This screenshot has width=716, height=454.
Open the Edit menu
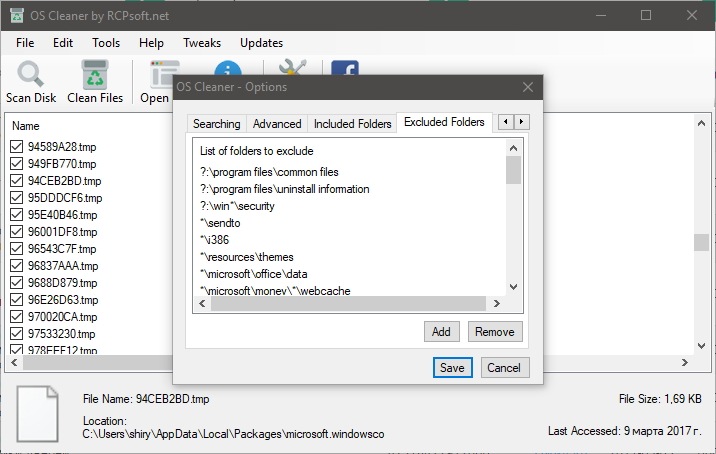coord(63,42)
